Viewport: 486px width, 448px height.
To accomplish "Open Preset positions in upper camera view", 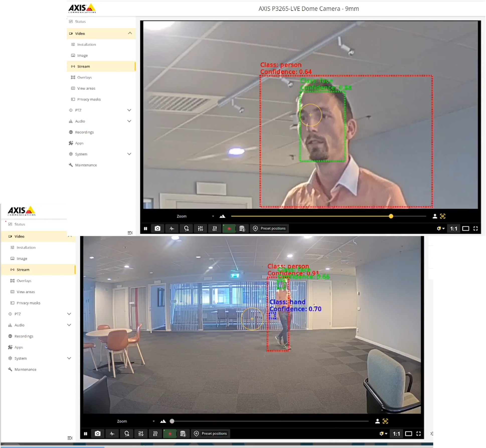I will click(270, 229).
